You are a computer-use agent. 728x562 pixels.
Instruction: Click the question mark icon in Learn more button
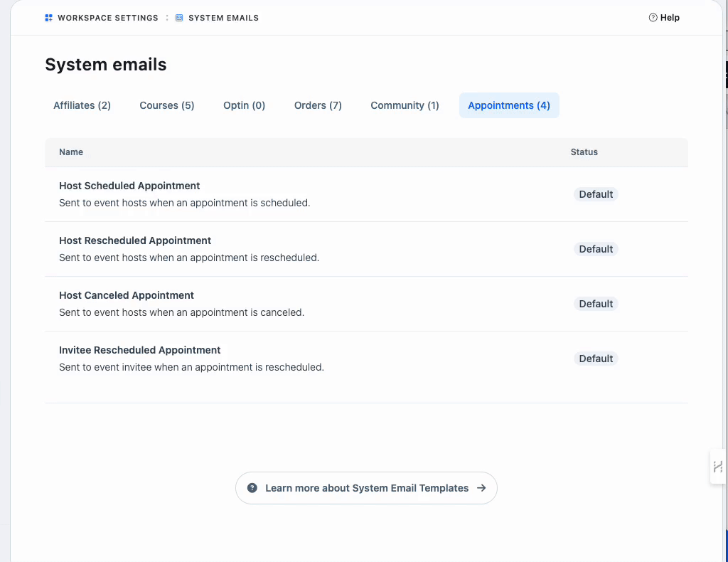pyautogui.click(x=252, y=488)
